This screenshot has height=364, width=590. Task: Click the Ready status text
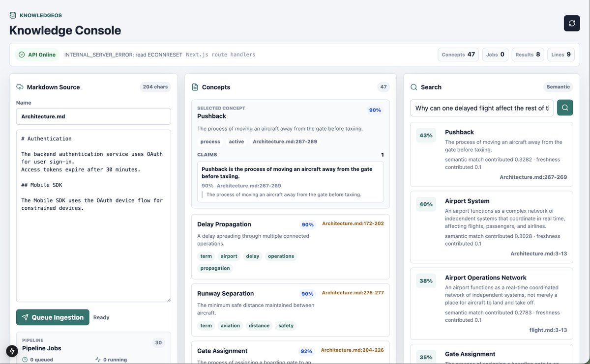point(101,317)
